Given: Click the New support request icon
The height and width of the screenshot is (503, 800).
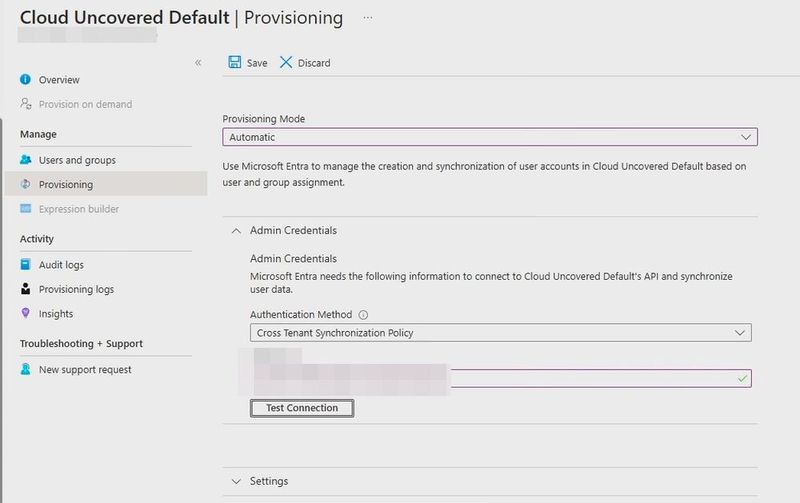Looking at the screenshot, I should tap(26, 369).
